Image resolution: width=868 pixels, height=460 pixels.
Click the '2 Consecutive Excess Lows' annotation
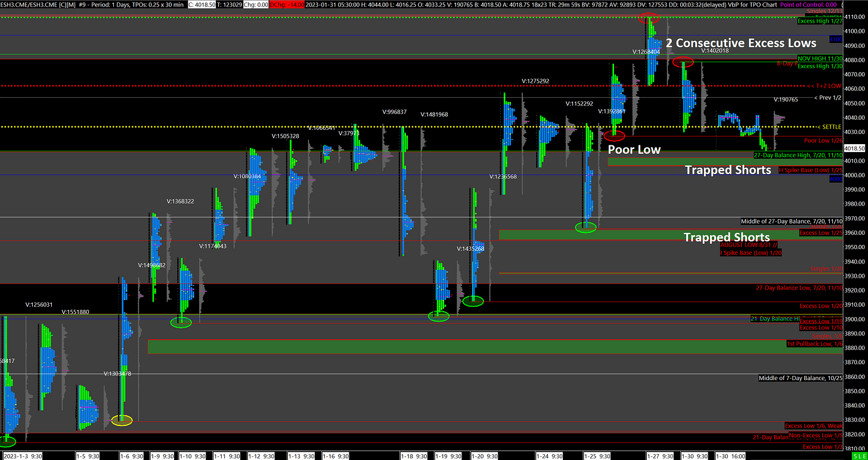[x=741, y=43]
